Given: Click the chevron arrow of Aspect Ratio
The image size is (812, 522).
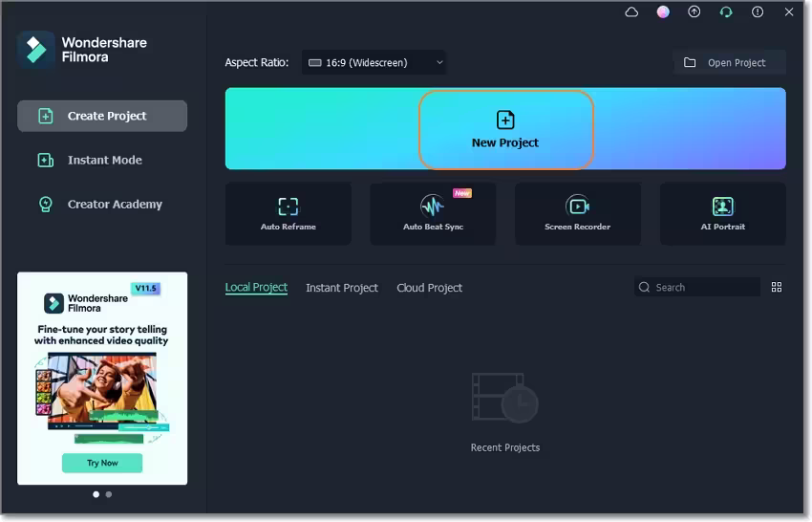Looking at the screenshot, I should [x=439, y=63].
